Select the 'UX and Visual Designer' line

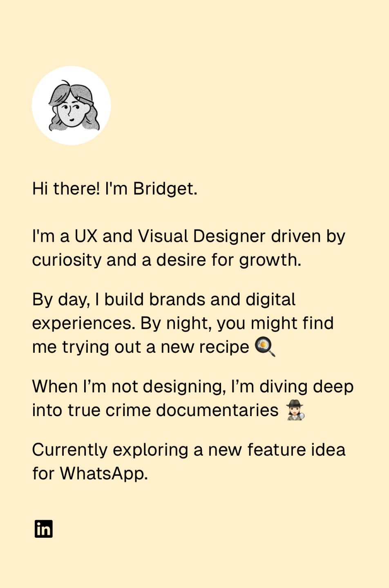(x=189, y=236)
